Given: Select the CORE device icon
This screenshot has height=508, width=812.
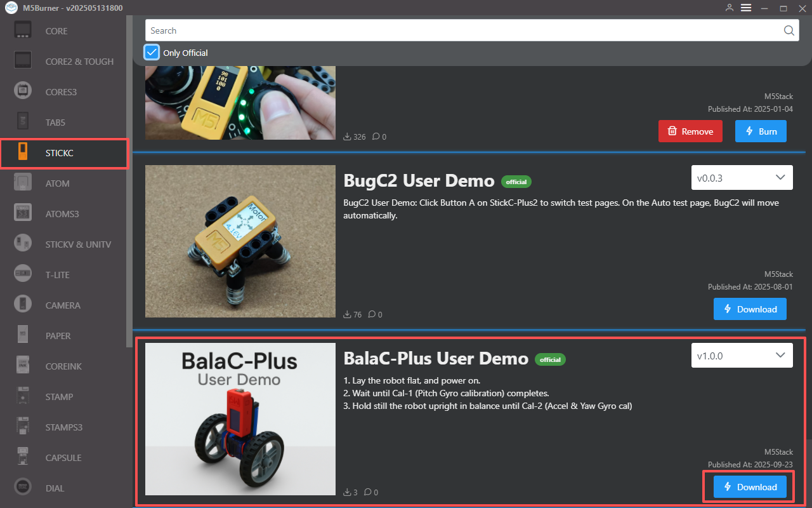Looking at the screenshot, I should tap(23, 30).
